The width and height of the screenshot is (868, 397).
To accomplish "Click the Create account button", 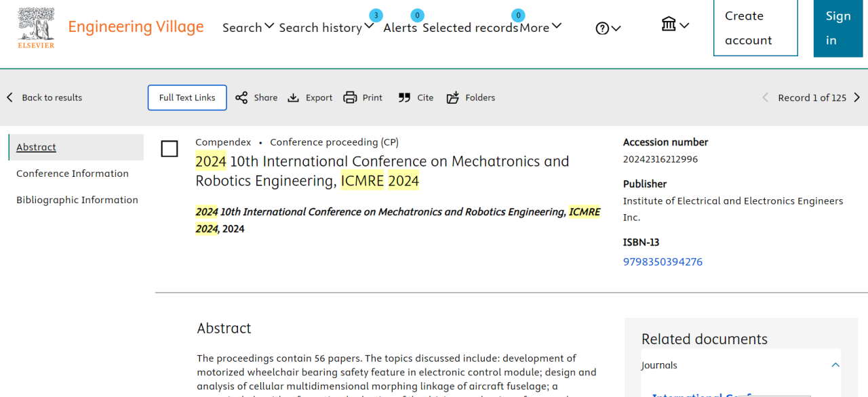I will pos(755,28).
